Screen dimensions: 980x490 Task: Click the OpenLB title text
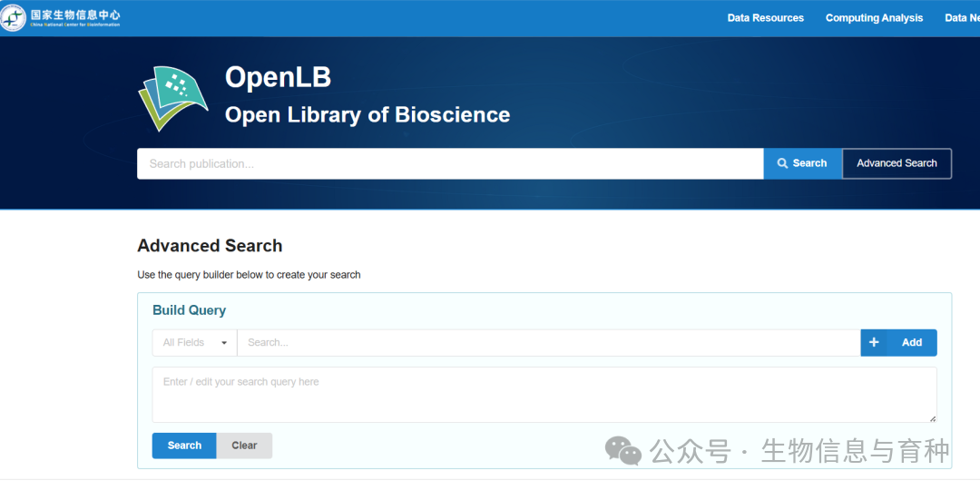(x=278, y=78)
